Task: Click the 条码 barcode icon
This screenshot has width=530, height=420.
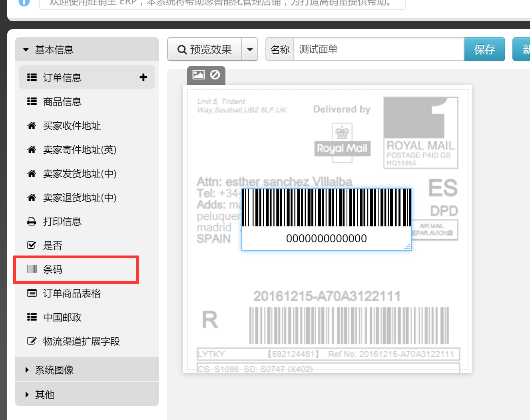Action: (x=32, y=269)
